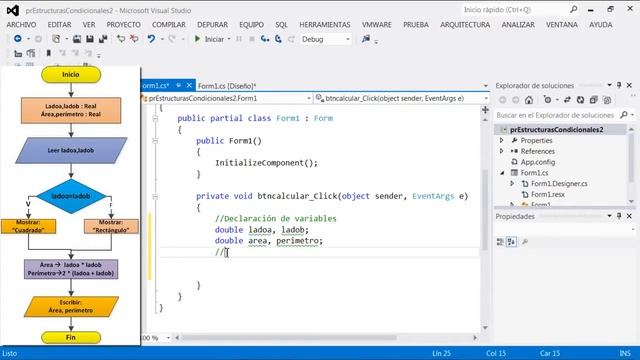Screen dimensions: 640x360
Task: Open Explorador de soluciones window options dropdown
Action: click(609, 85)
